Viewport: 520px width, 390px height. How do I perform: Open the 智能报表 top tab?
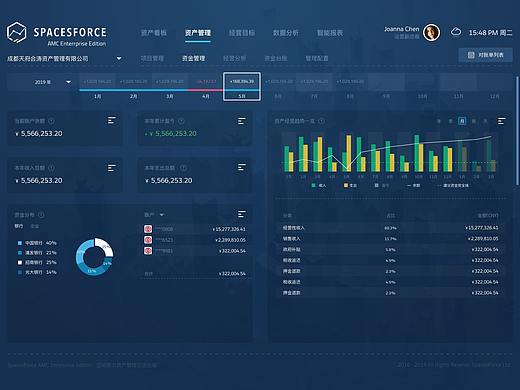coord(330,33)
